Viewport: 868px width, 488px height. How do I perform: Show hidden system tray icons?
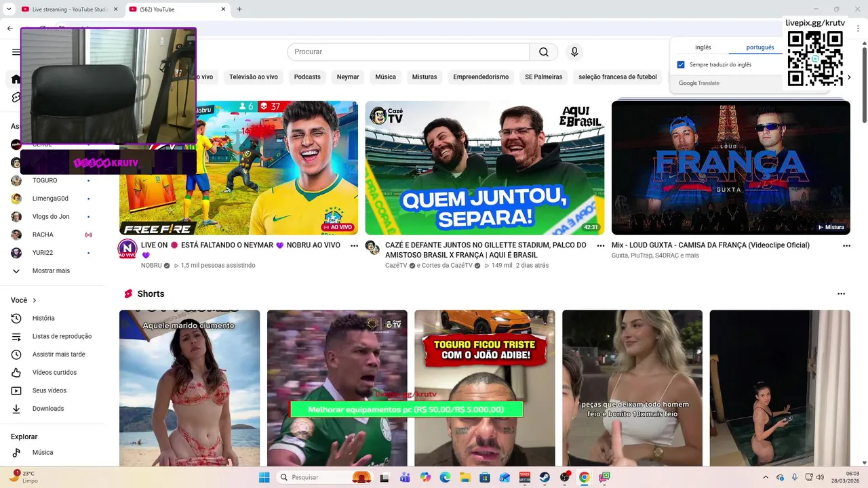pyautogui.click(x=766, y=477)
